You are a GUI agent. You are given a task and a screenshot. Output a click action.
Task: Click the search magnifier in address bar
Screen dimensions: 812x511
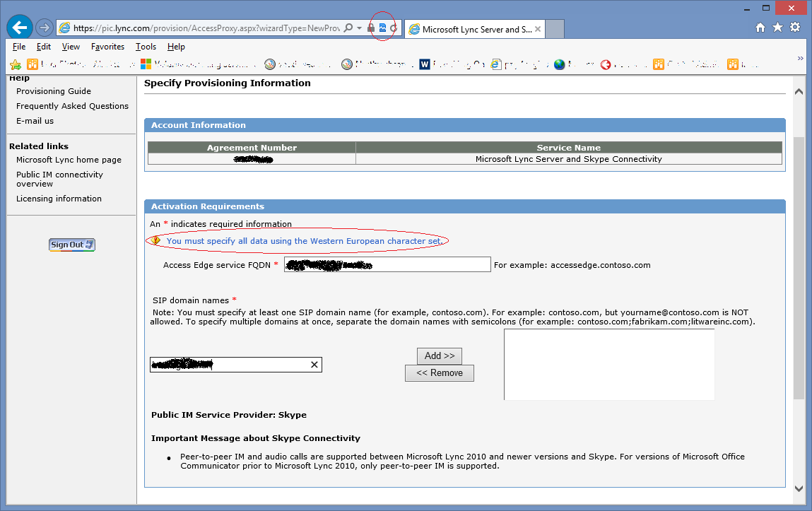click(x=348, y=28)
